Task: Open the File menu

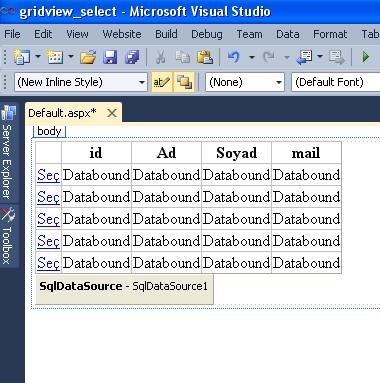Action: [x=12, y=34]
